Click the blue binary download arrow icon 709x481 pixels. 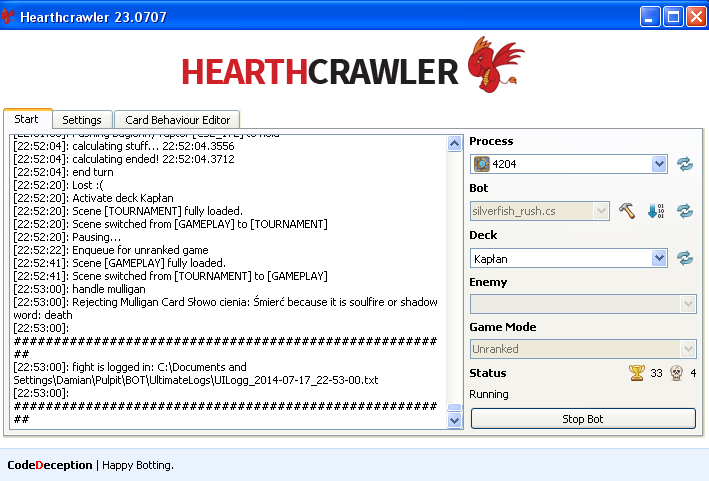(656, 211)
